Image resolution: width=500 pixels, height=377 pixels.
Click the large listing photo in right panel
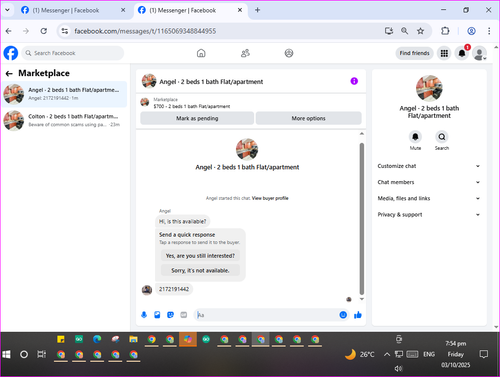point(429,88)
